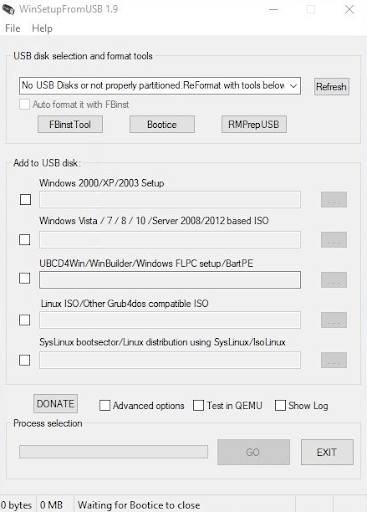Click browse button for UBCD4Win/WinBuilder row
367x512 pixels.
334,280
